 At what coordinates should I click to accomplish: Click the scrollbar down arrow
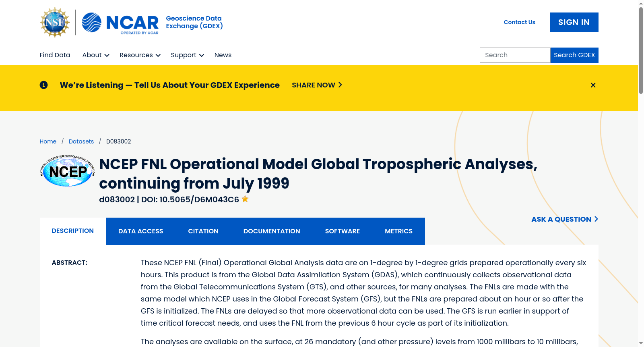pyautogui.click(x=641, y=343)
